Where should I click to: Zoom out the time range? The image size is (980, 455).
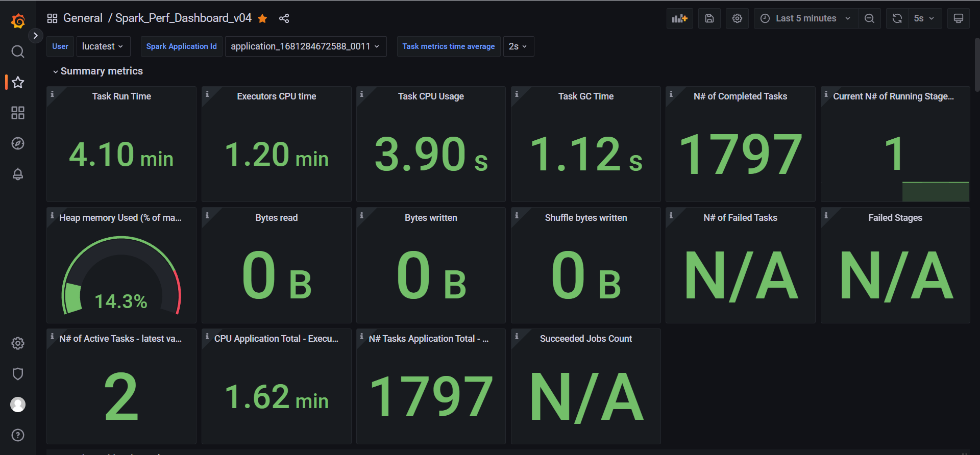[869, 18]
